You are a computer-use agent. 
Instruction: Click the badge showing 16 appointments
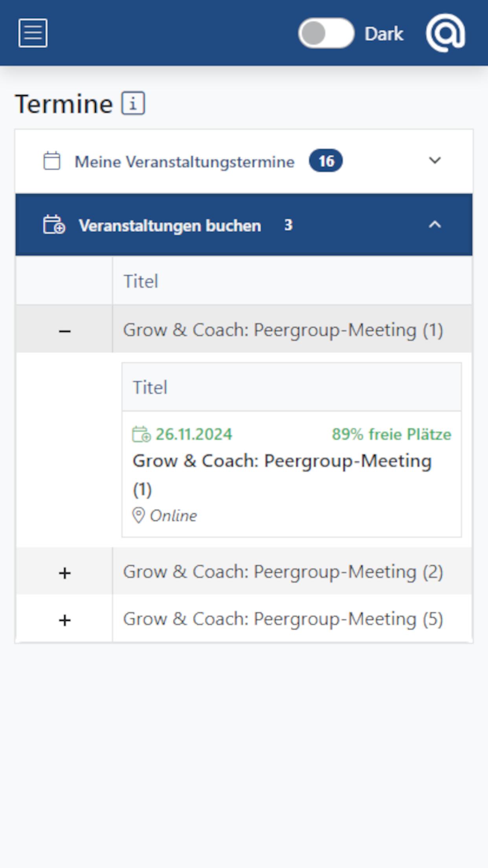point(326,161)
